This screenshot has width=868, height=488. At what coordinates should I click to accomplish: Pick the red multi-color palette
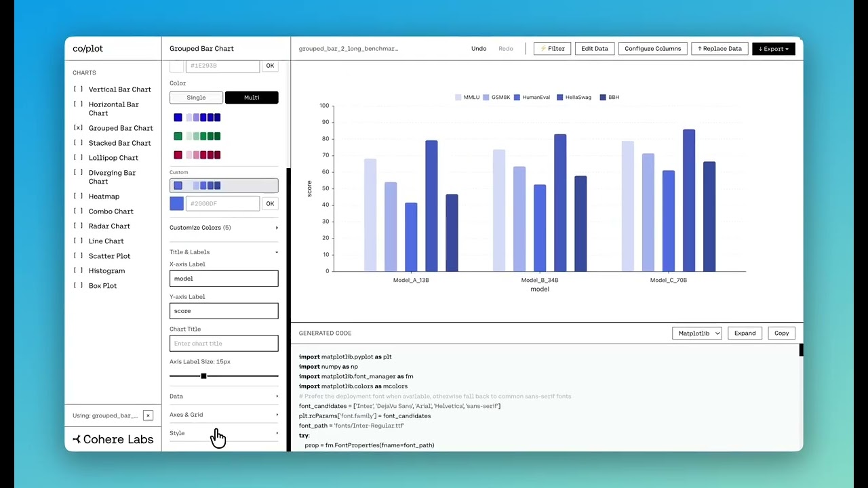(x=197, y=155)
